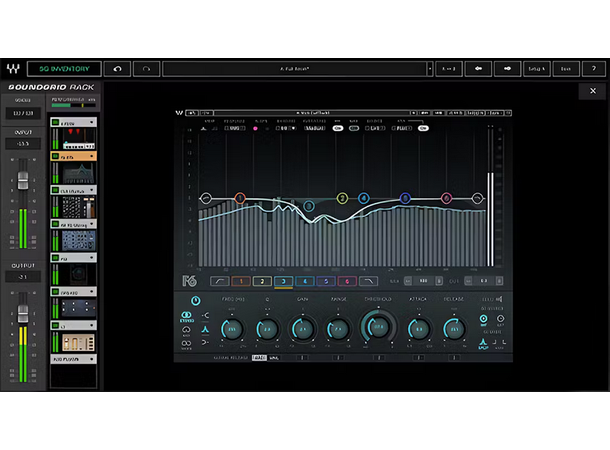Click the F6 logo in the plugin
610x450 pixels.
click(x=190, y=281)
